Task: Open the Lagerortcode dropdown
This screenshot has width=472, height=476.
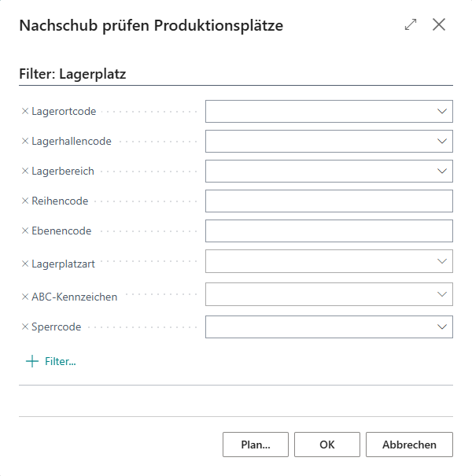Action: coord(441,112)
